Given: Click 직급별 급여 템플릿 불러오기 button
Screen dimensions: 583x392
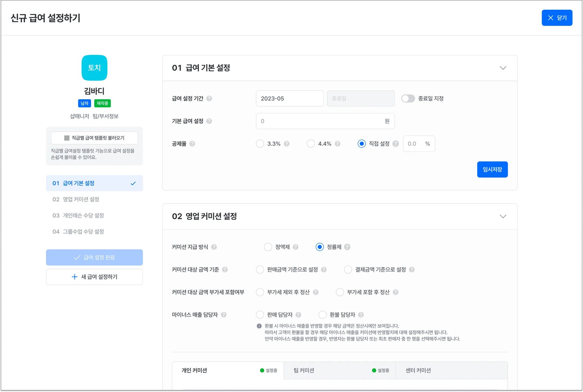Looking at the screenshot, I should pyautogui.click(x=94, y=138).
